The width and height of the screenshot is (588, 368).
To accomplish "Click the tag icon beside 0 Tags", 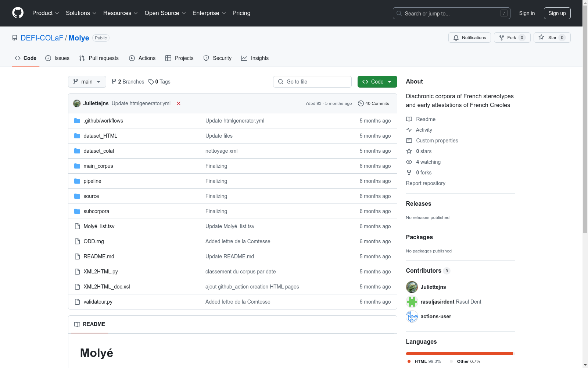I will coord(151,82).
